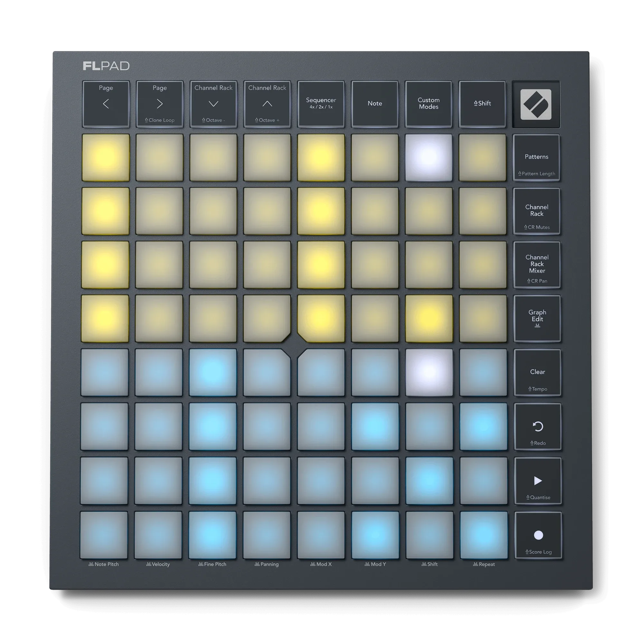Click the Undo/Redo arrow button
The image size is (644, 644).
point(538,427)
